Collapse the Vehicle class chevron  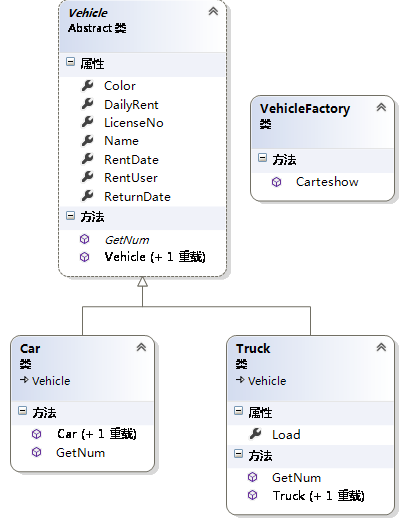[x=213, y=12]
